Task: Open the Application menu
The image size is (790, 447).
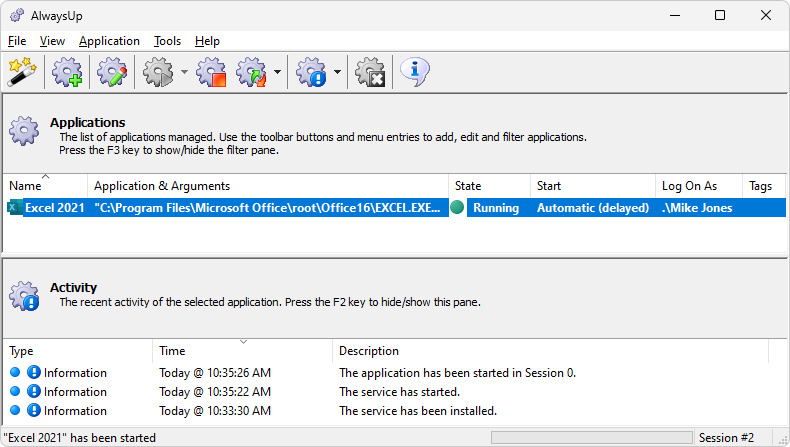Action: 109,41
